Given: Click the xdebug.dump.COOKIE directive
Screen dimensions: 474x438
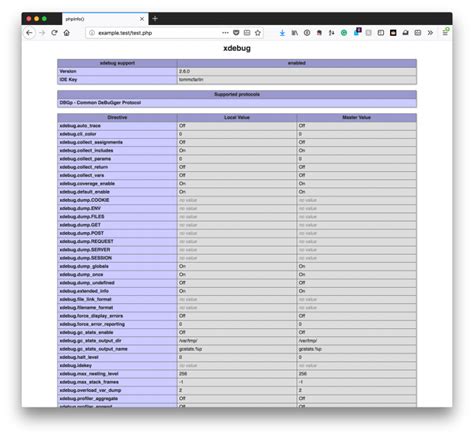Looking at the screenshot, I should pyautogui.click(x=84, y=200).
